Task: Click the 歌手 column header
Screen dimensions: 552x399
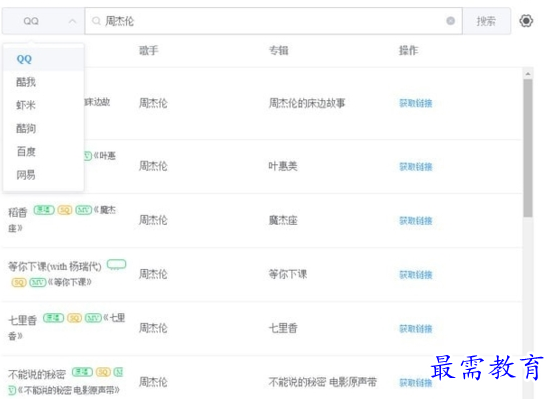Action: [149, 51]
